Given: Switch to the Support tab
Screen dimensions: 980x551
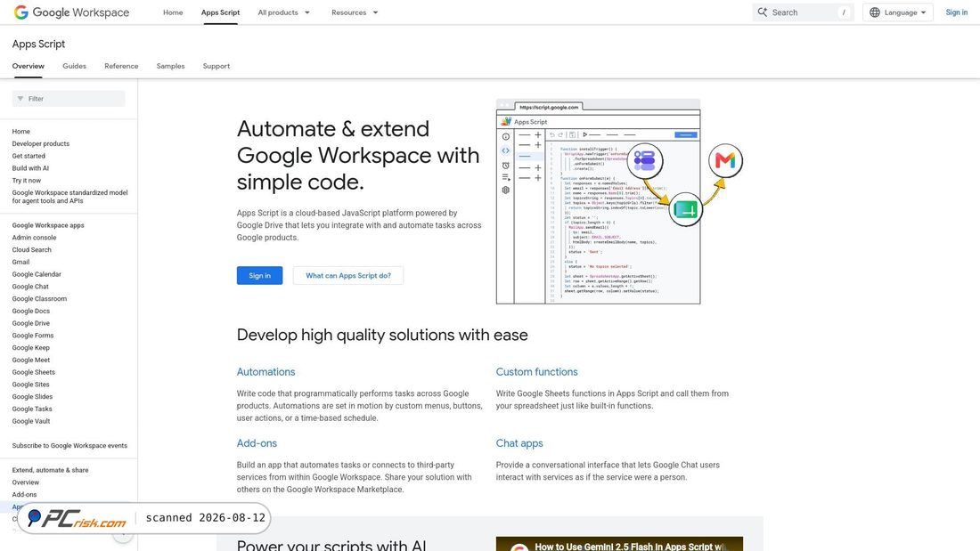Looking at the screenshot, I should tap(216, 66).
